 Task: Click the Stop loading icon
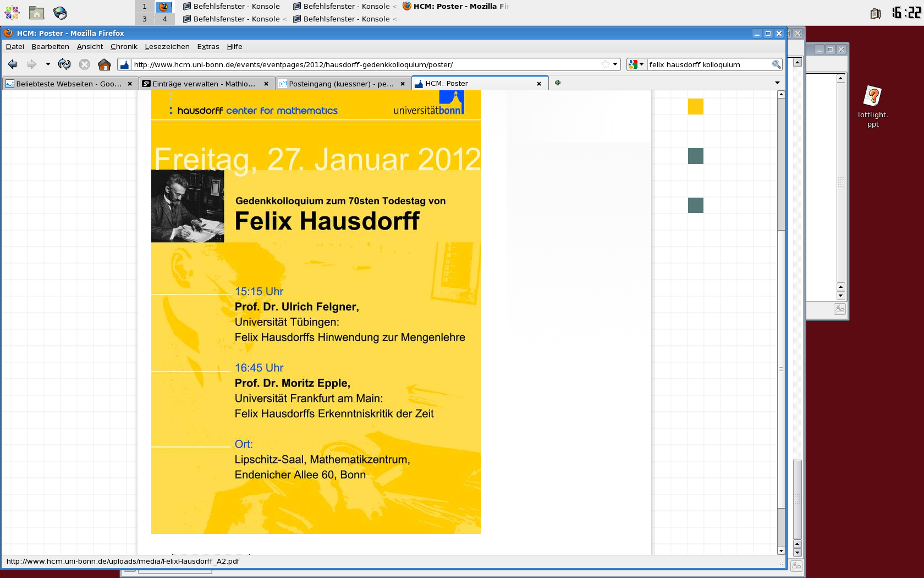(84, 64)
